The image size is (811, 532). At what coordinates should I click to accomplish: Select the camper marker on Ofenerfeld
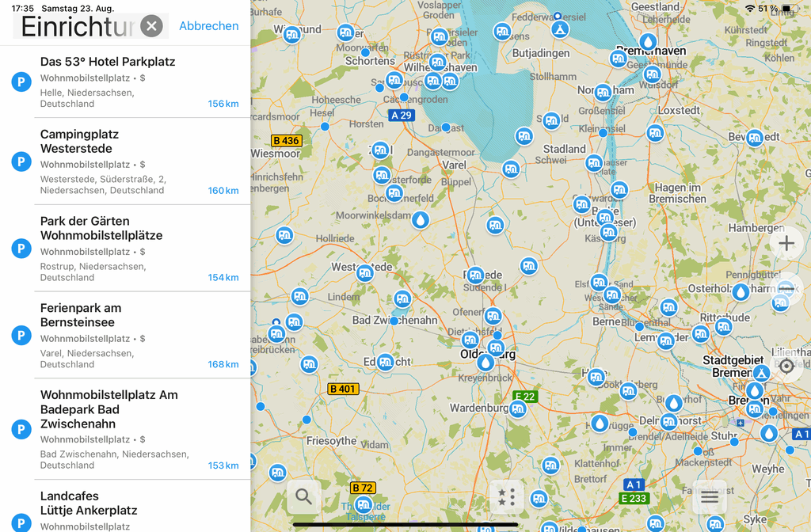coord(493,315)
